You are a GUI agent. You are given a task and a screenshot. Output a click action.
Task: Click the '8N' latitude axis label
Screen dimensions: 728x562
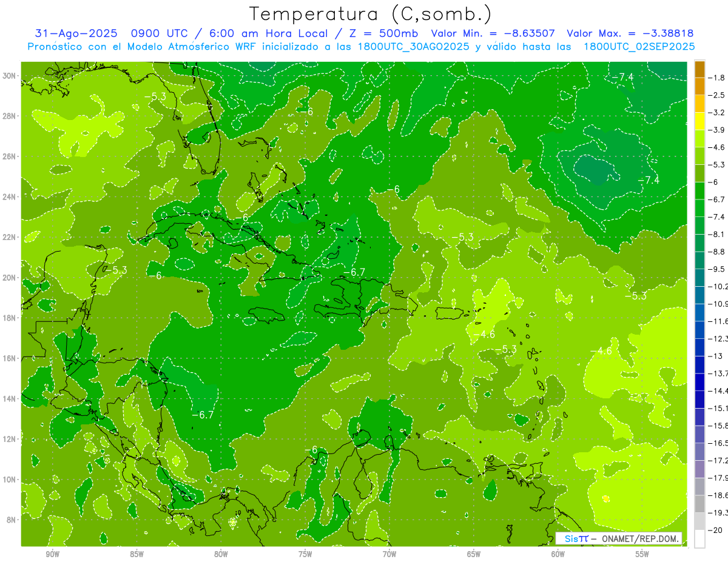point(12,520)
